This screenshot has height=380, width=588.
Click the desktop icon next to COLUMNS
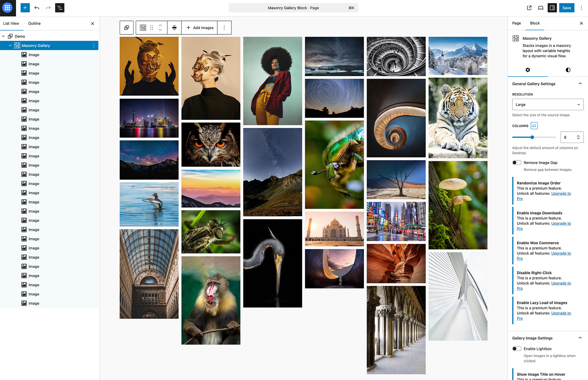[x=534, y=125]
